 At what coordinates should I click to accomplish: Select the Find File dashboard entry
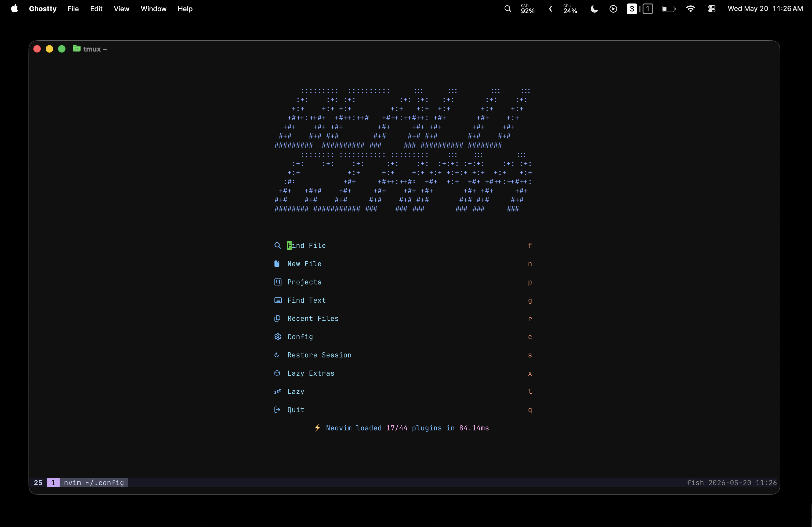click(x=403, y=246)
